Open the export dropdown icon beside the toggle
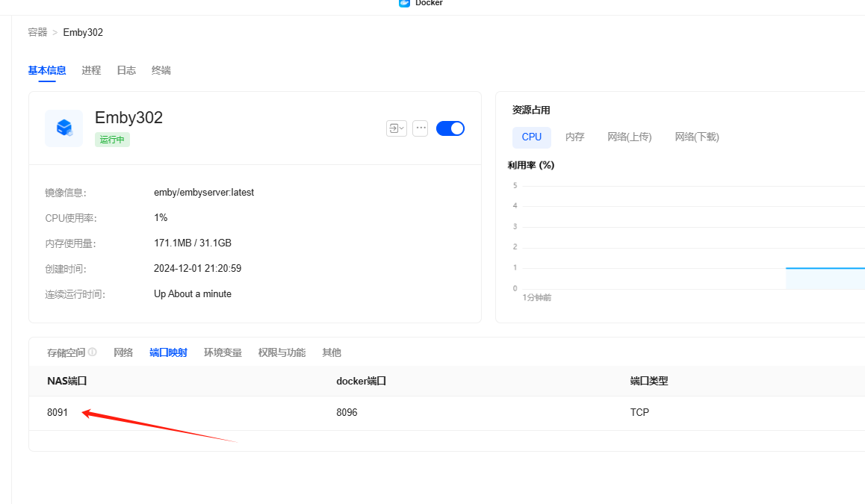Screen dimensions: 865x504 [x=397, y=128]
